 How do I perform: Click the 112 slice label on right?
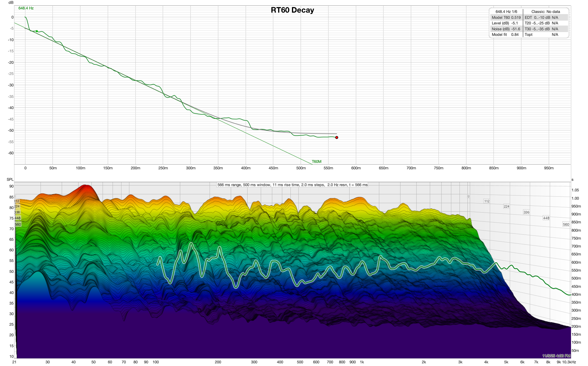pyautogui.click(x=487, y=201)
